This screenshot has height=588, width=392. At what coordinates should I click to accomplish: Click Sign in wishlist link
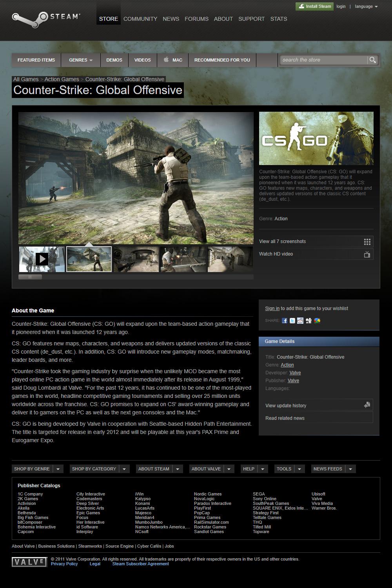coord(272,309)
